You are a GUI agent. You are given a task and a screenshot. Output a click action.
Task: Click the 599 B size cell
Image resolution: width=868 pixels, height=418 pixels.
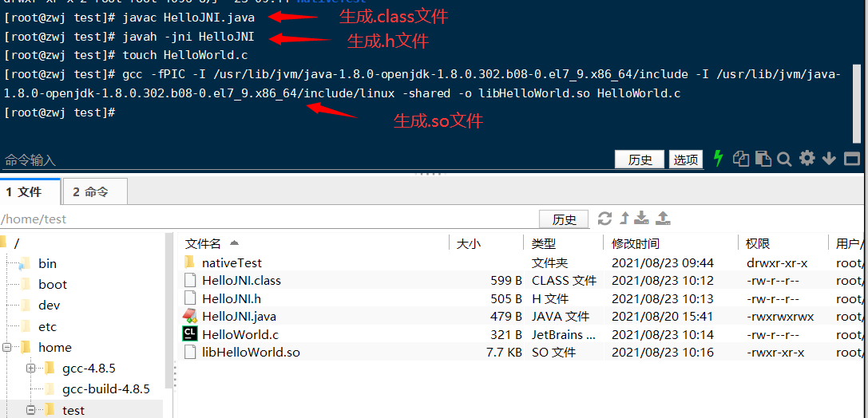(506, 280)
